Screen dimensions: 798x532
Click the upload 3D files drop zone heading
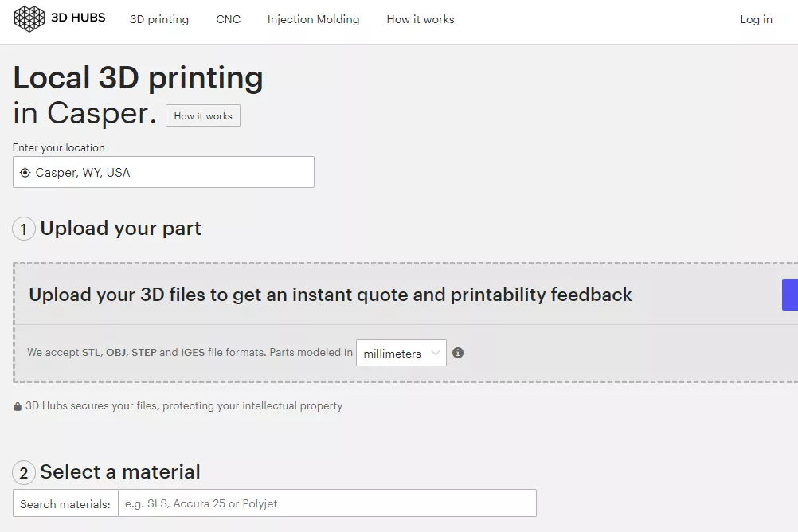click(x=330, y=295)
